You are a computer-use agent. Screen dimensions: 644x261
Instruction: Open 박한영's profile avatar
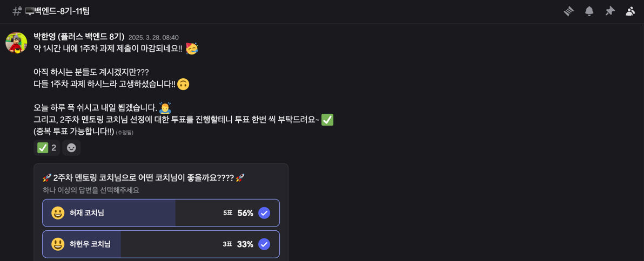[x=16, y=43]
